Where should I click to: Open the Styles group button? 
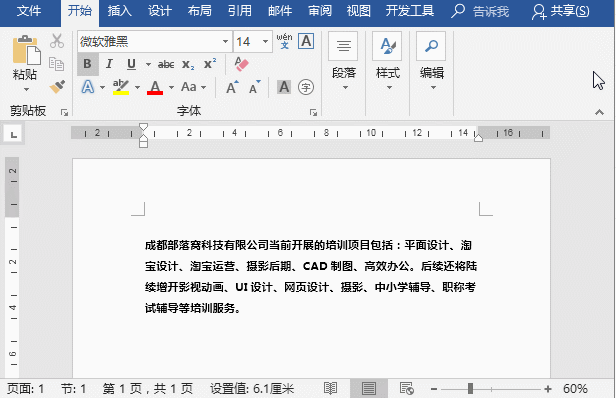pyautogui.click(x=388, y=62)
